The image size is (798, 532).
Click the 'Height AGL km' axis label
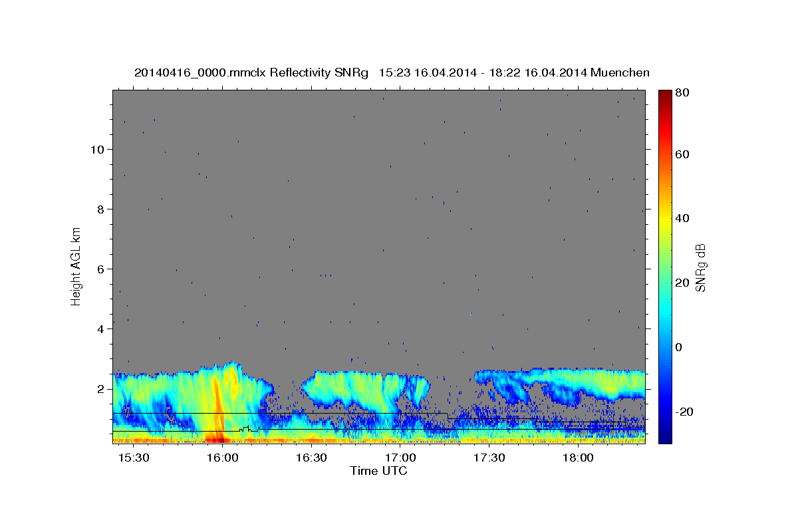pos(76,266)
